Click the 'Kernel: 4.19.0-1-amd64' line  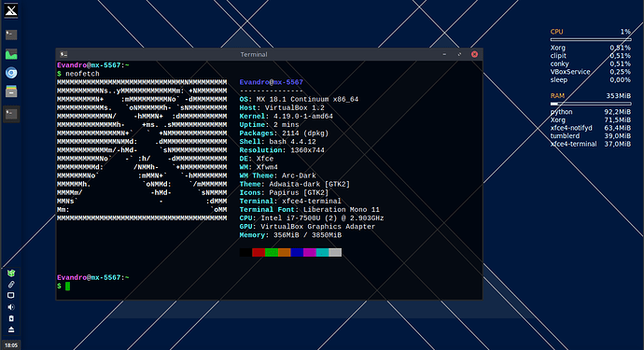287,117
